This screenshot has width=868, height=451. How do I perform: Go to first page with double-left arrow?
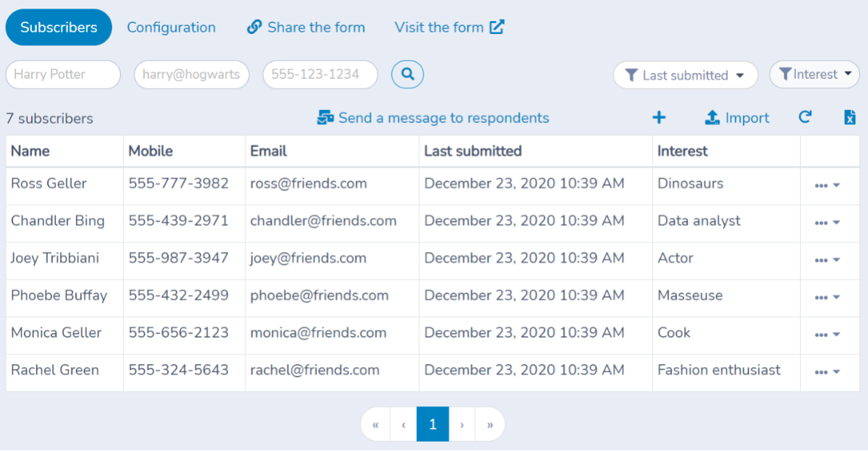(x=375, y=424)
